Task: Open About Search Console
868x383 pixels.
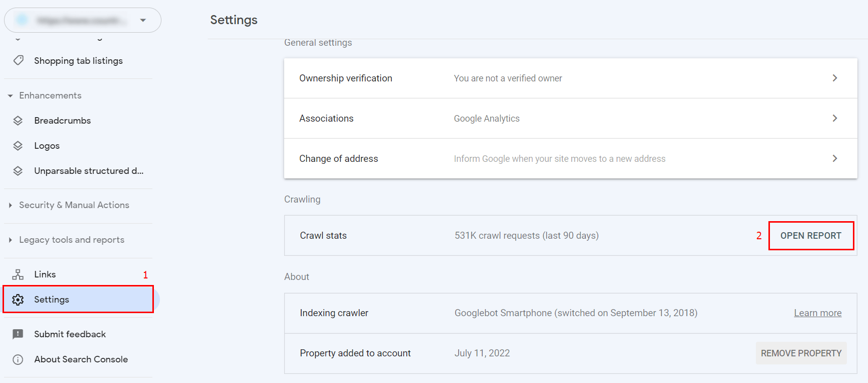Action: pyautogui.click(x=81, y=359)
